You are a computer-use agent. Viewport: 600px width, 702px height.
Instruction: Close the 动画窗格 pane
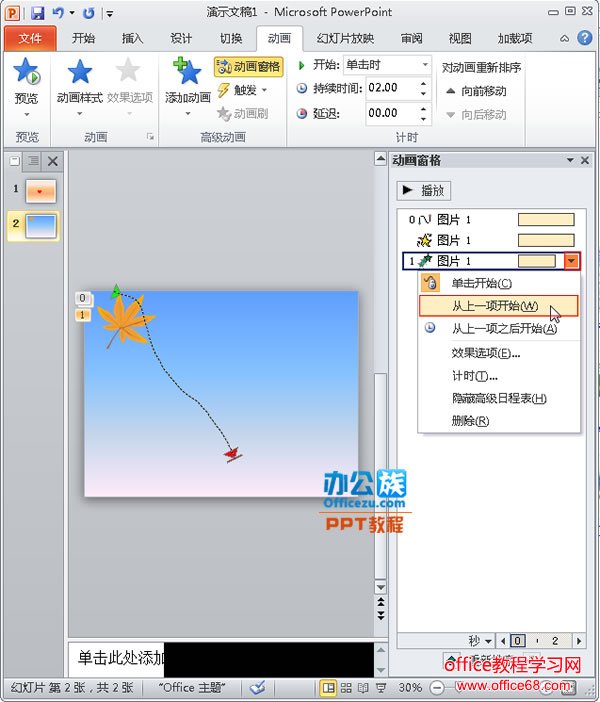click(585, 160)
